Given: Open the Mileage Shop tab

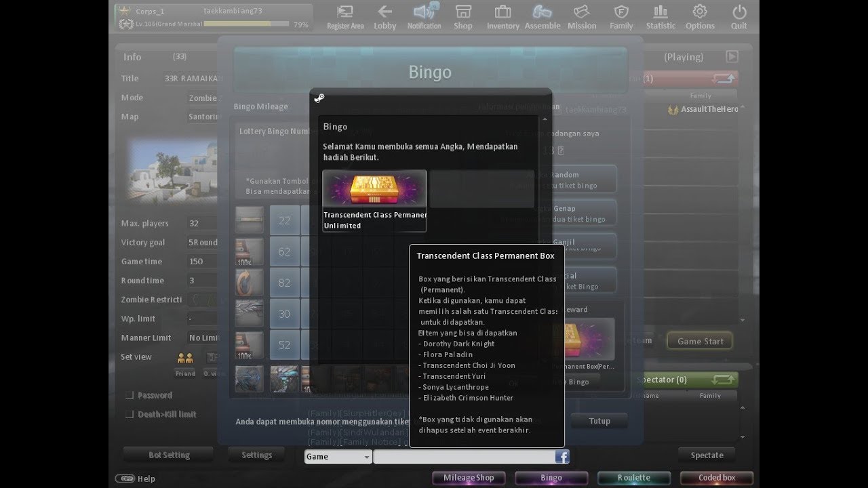Looking at the screenshot, I should tap(469, 478).
